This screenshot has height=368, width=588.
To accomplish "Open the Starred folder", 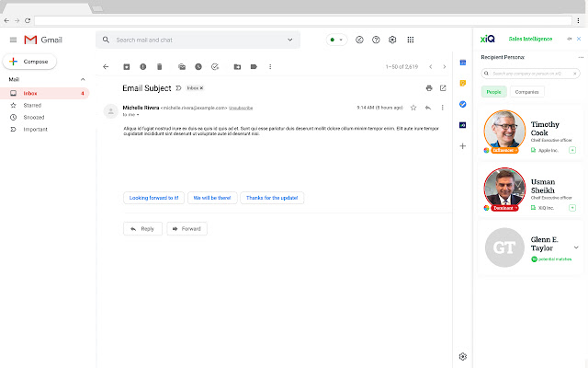I will pyautogui.click(x=32, y=106).
